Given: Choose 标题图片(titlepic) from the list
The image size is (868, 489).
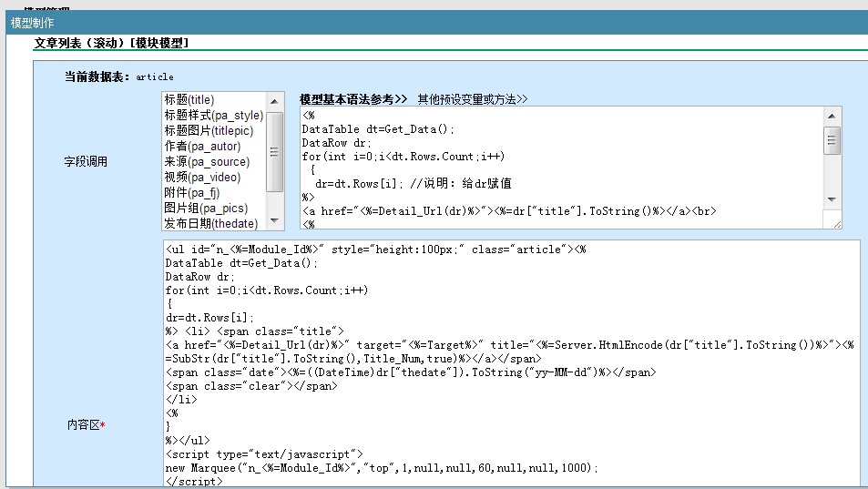Looking at the screenshot, I should 209,131.
